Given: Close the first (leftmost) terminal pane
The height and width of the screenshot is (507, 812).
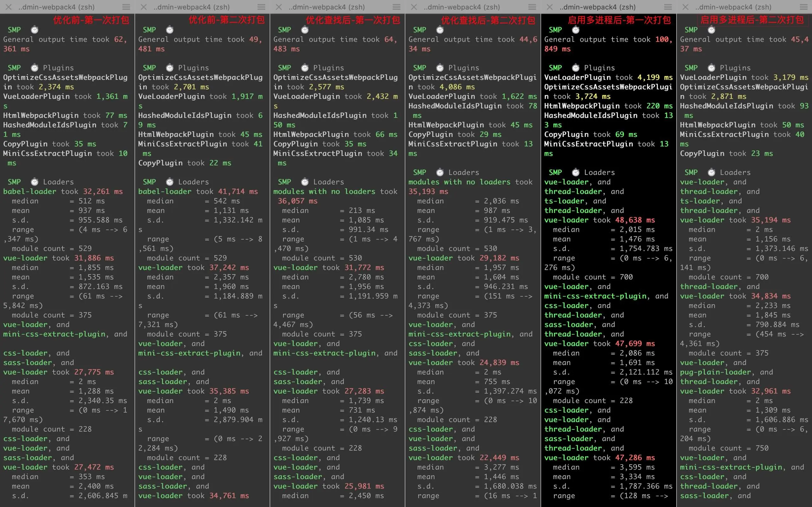Looking at the screenshot, I should tap(9, 7).
